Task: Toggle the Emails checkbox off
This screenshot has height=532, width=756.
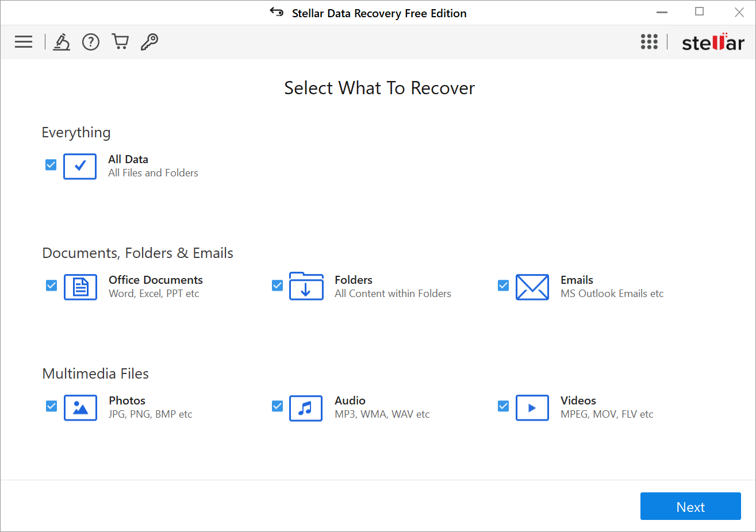Action: 503,286
